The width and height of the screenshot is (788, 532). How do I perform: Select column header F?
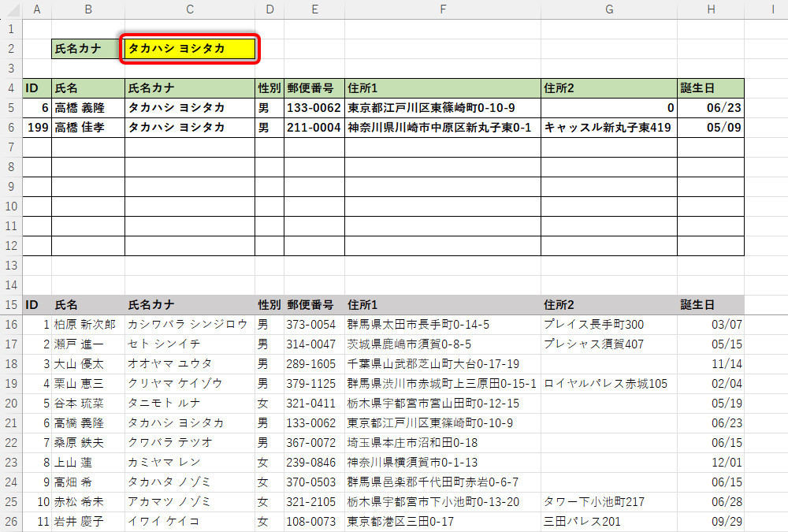click(x=442, y=9)
